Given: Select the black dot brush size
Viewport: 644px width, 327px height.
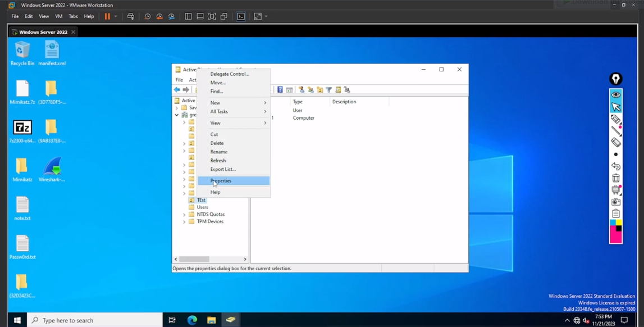Looking at the screenshot, I should pyautogui.click(x=616, y=155).
